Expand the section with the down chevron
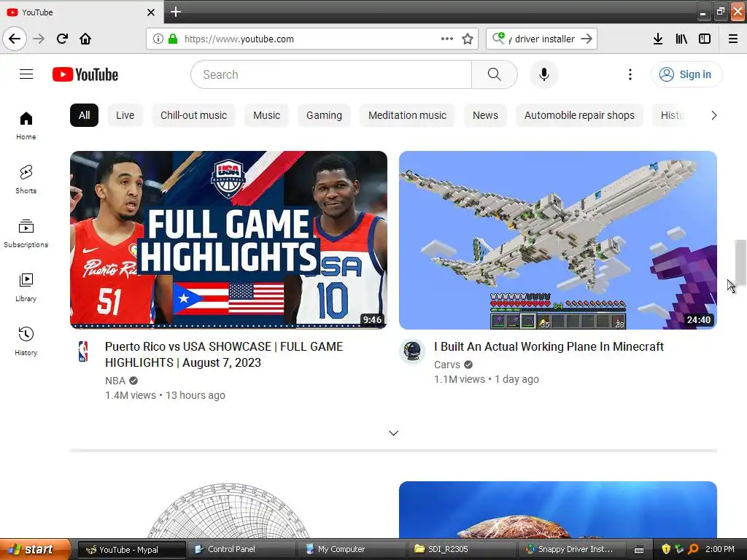 393,433
